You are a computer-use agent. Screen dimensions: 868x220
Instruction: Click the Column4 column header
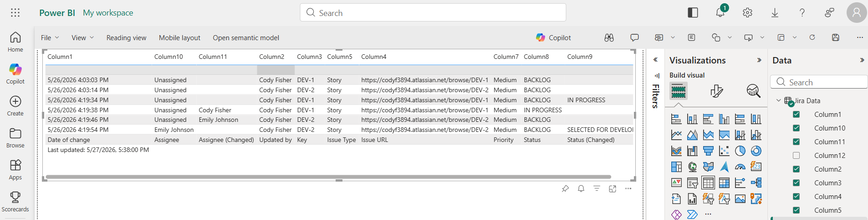tap(373, 57)
